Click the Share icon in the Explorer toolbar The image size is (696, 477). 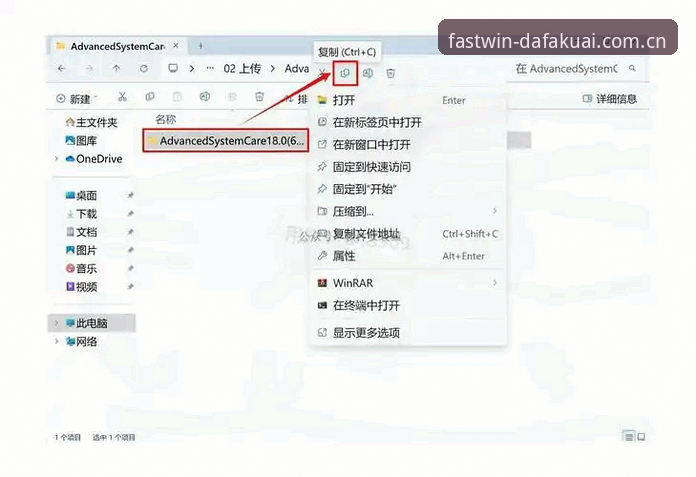coord(232,97)
